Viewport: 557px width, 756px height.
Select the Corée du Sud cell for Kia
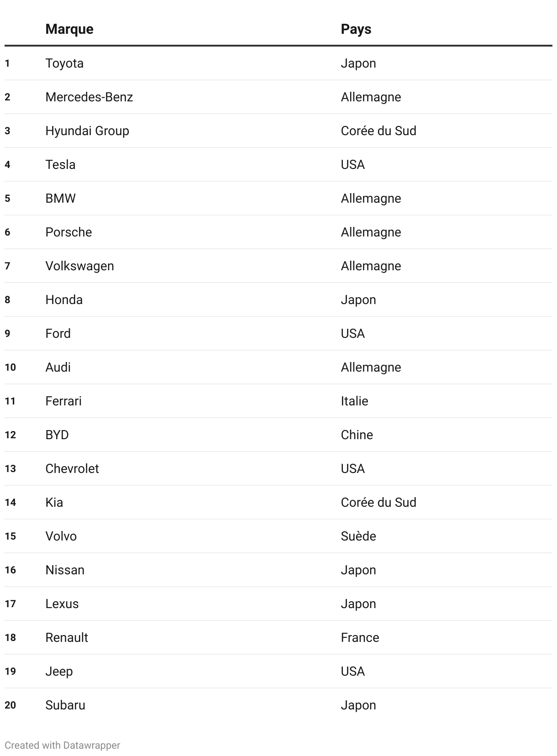(x=378, y=502)
